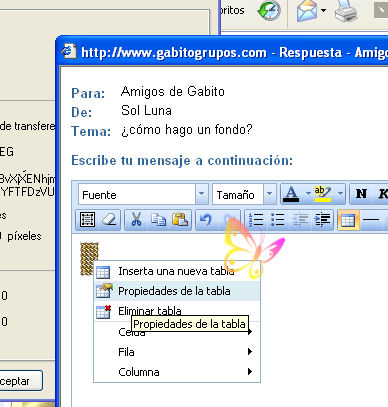388x407 pixels.
Task: Click the select-all icon in the editor toolbar
Action: click(x=87, y=220)
